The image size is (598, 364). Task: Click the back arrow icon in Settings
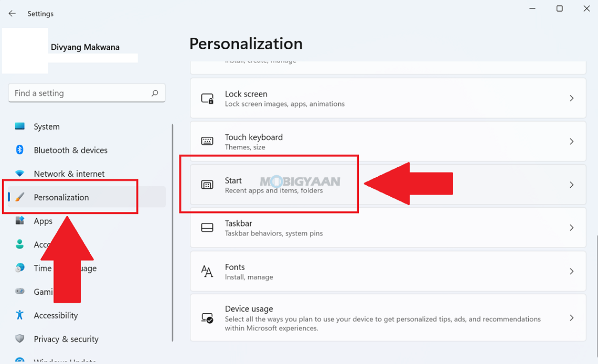click(12, 14)
